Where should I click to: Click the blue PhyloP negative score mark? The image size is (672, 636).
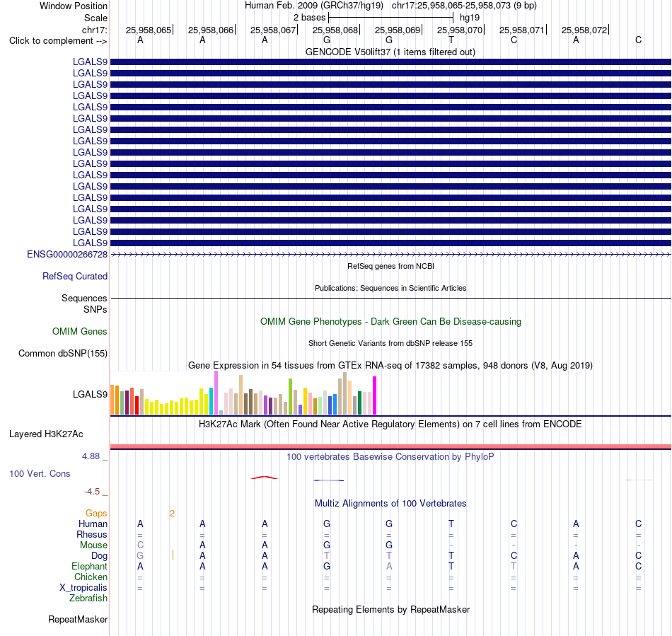click(x=329, y=480)
